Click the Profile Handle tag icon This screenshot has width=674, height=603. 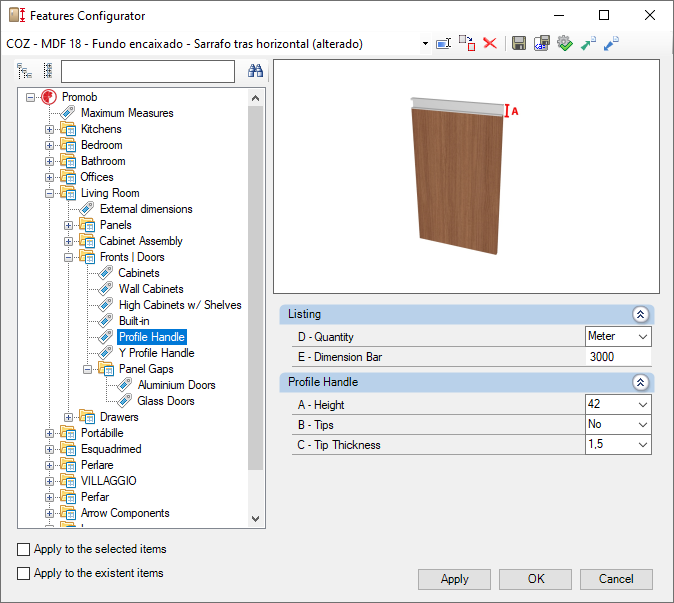tap(106, 337)
